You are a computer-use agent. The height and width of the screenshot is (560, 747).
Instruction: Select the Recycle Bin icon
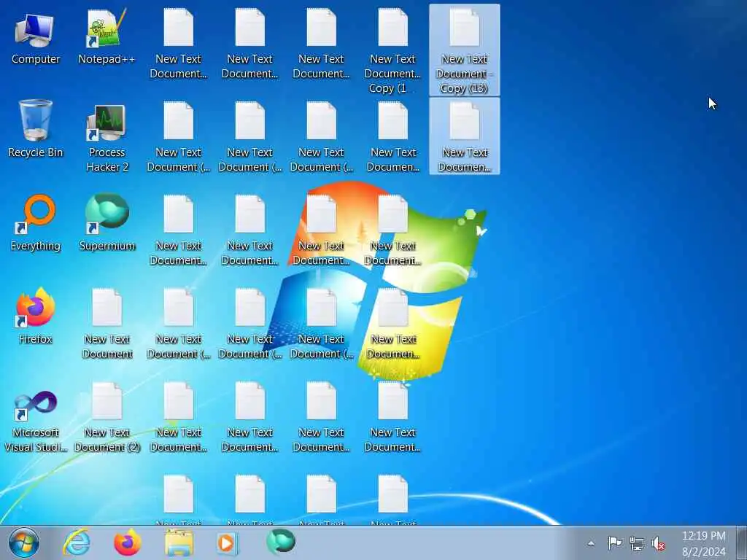click(x=36, y=128)
